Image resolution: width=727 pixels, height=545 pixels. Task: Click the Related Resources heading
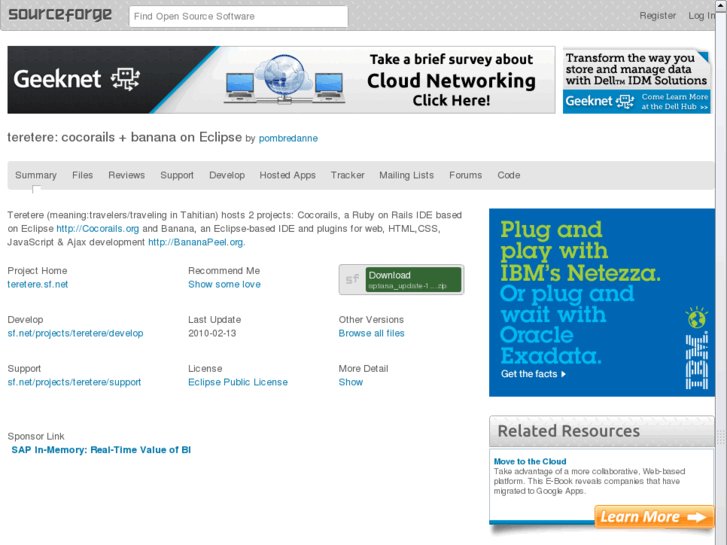coord(568,431)
